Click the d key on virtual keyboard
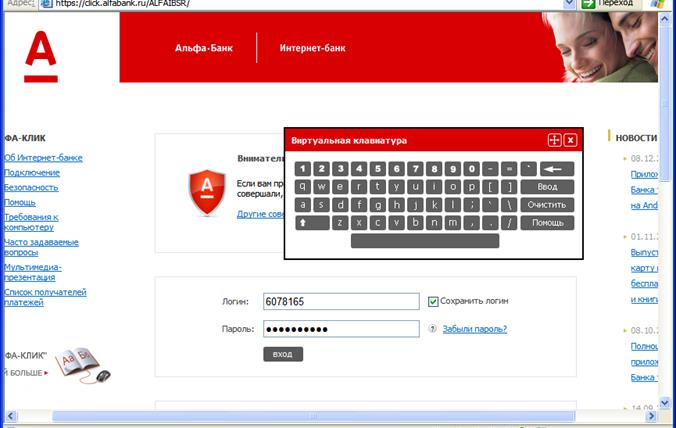Screen dimensions: 676x428 341,205
